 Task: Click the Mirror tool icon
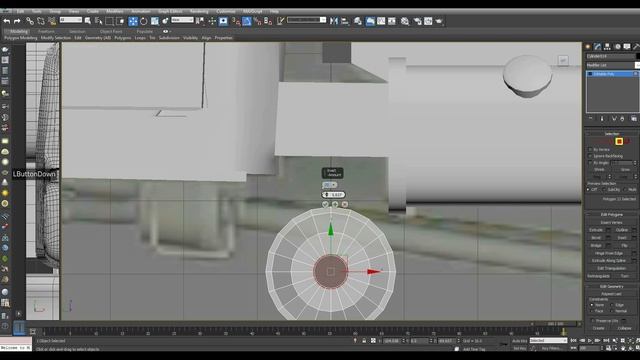[x=334, y=21]
